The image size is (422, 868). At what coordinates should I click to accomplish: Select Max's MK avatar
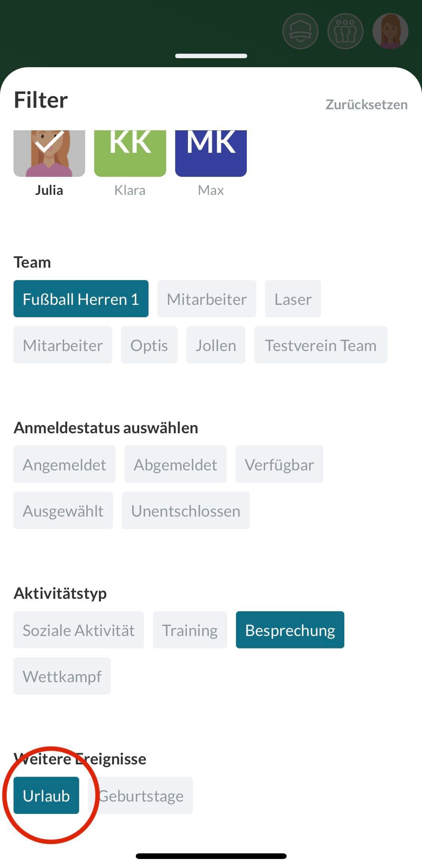(211, 153)
